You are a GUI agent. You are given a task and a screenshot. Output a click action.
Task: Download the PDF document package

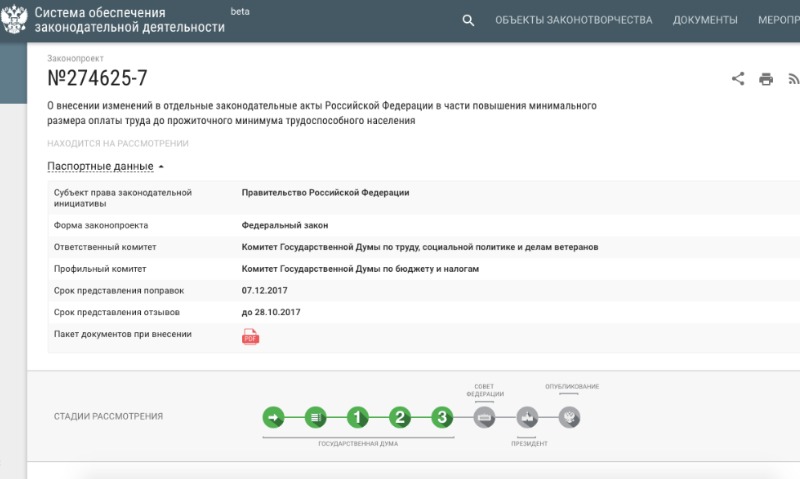click(x=250, y=337)
